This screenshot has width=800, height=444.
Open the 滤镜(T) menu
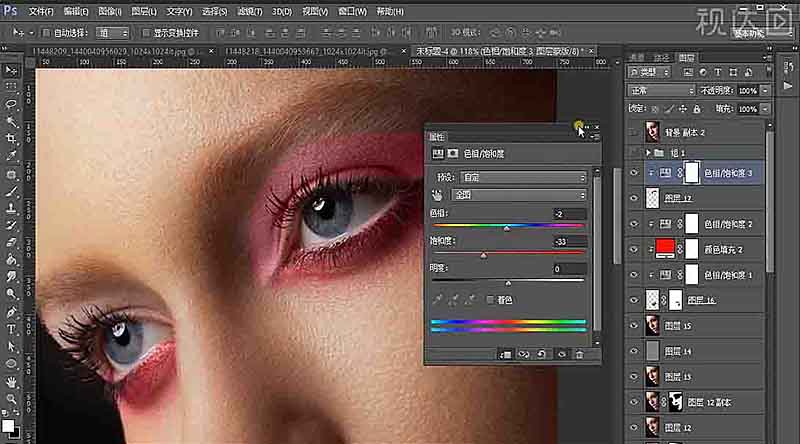pos(250,11)
